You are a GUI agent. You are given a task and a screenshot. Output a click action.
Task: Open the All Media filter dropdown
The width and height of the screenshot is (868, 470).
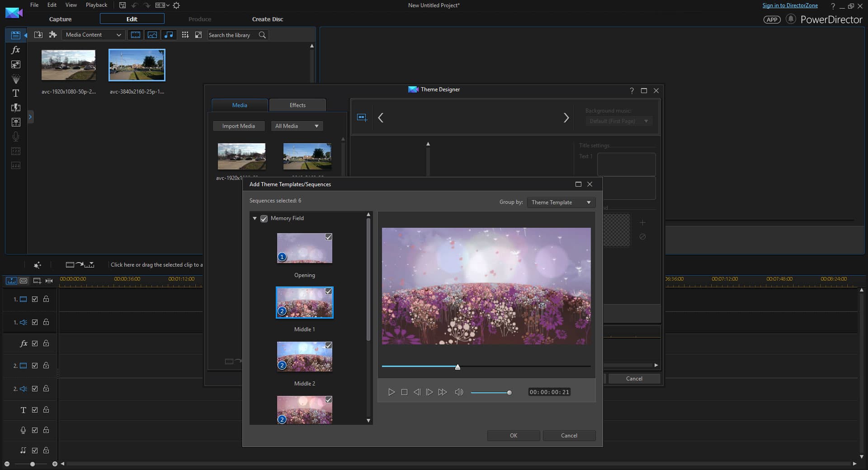click(x=297, y=126)
